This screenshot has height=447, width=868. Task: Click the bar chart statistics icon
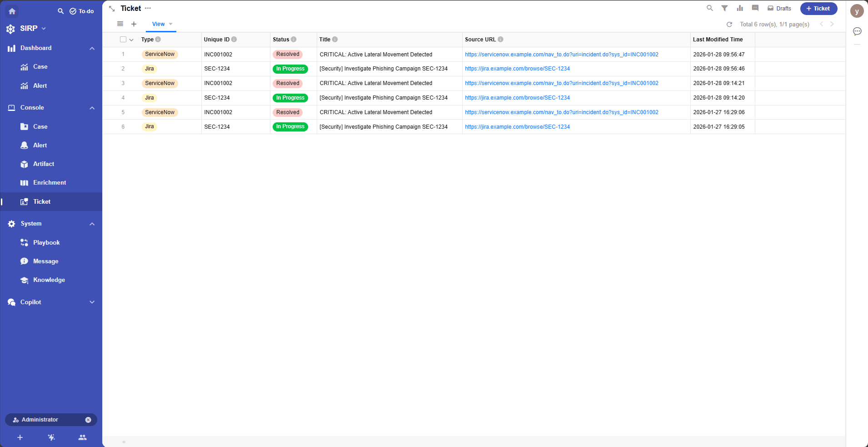tap(740, 8)
